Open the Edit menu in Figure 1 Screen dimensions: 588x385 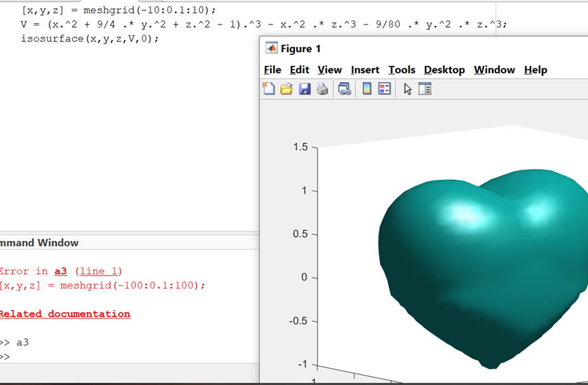point(299,70)
